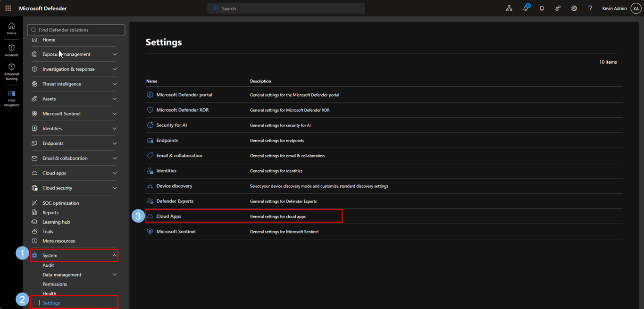Click the '10 items' count text

click(x=608, y=62)
